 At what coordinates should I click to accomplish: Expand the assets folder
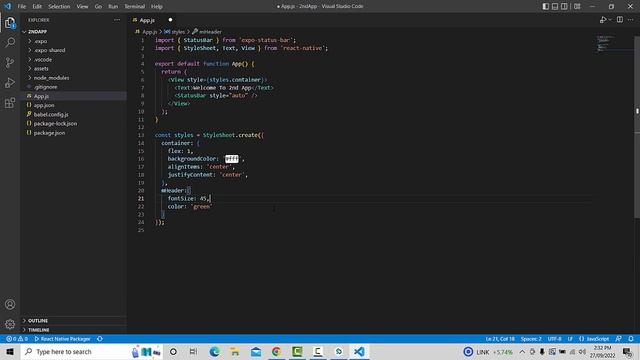click(41, 69)
